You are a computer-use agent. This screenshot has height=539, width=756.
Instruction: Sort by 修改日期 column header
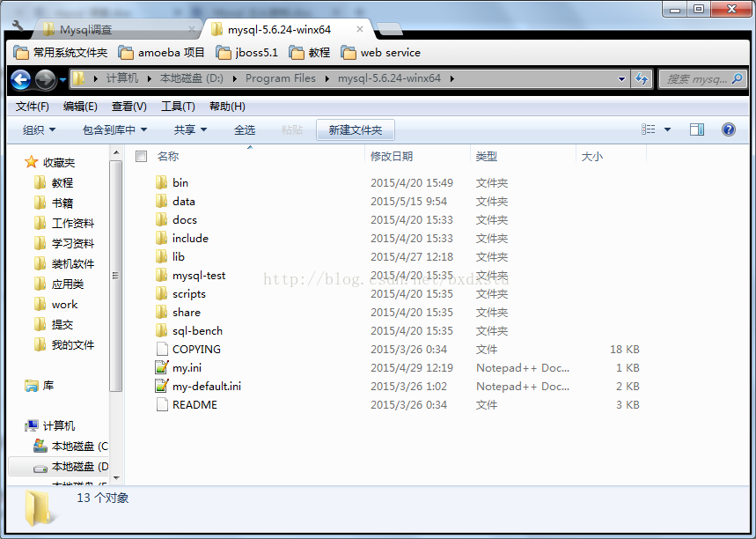[x=417, y=157]
